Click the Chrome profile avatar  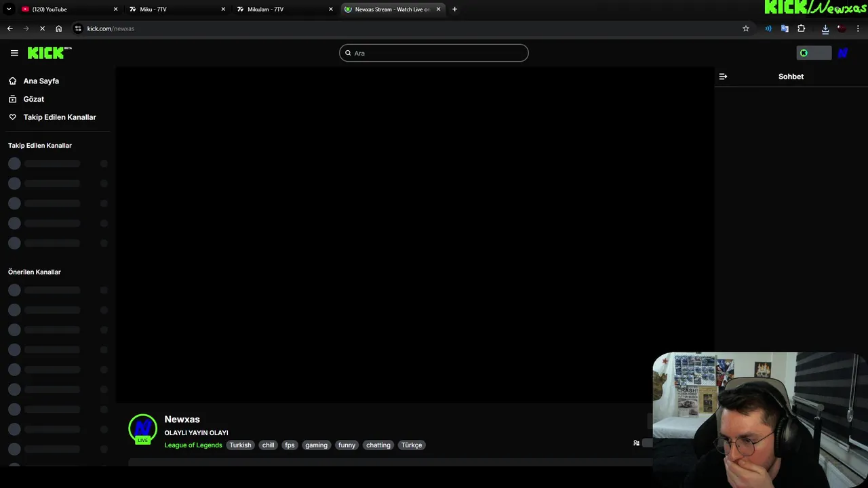point(842,28)
